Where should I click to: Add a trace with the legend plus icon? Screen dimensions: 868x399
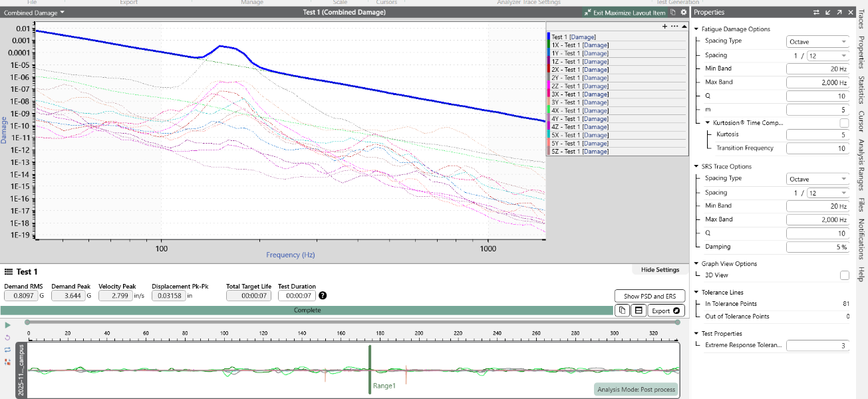click(664, 27)
